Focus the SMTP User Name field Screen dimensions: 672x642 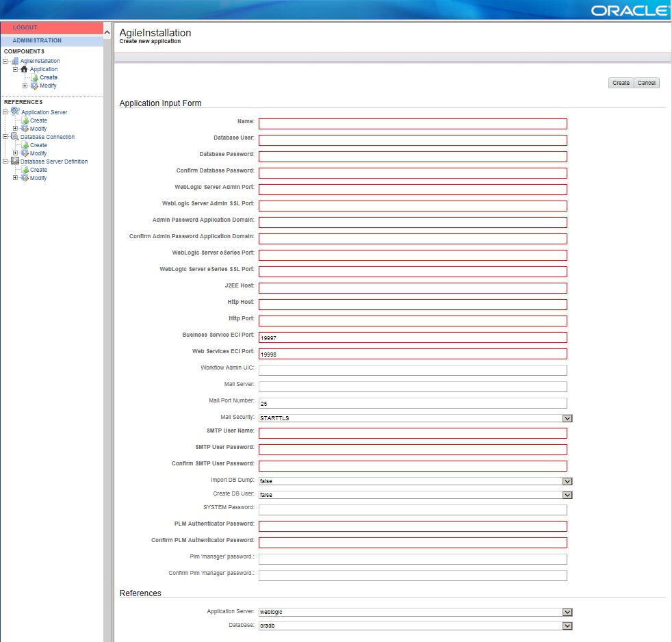point(413,433)
